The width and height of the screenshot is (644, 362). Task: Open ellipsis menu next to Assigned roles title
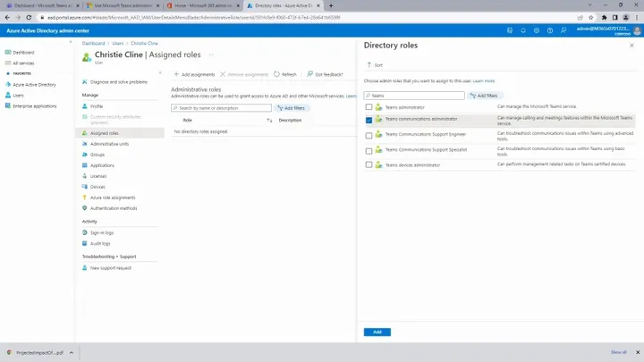click(x=211, y=55)
